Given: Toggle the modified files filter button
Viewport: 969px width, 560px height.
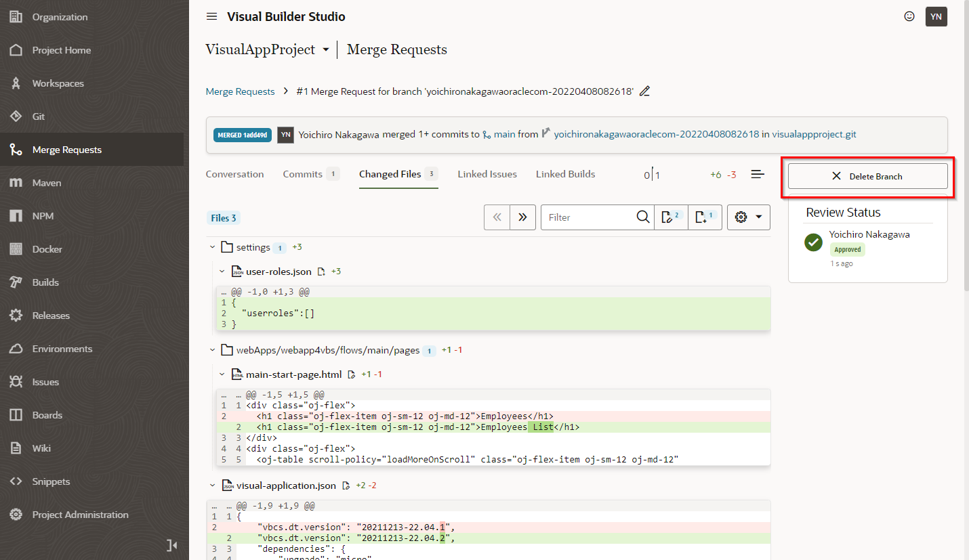Looking at the screenshot, I should pyautogui.click(x=670, y=217).
